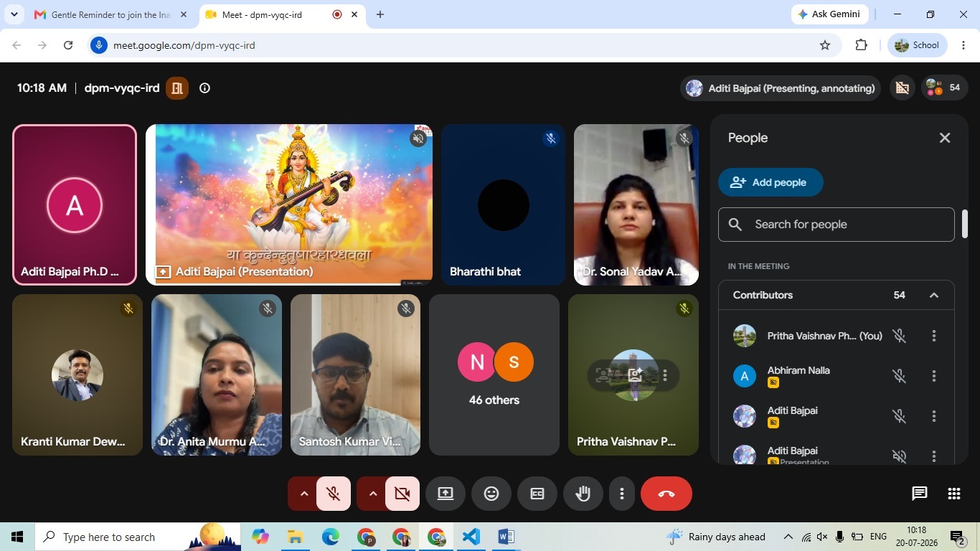Open the Extensions puzzle icon
Viewport: 980px width, 551px height.
pyautogui.click(x=862, y=45)
